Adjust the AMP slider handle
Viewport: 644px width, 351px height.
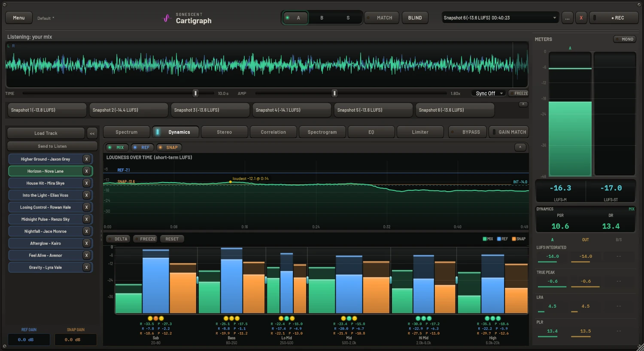pos(334,93)
